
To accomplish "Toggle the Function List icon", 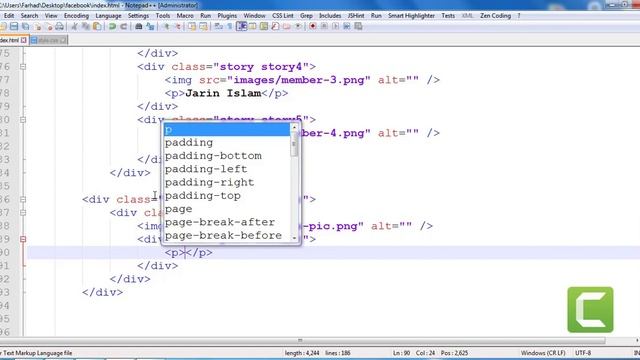I will pos(275,27).
